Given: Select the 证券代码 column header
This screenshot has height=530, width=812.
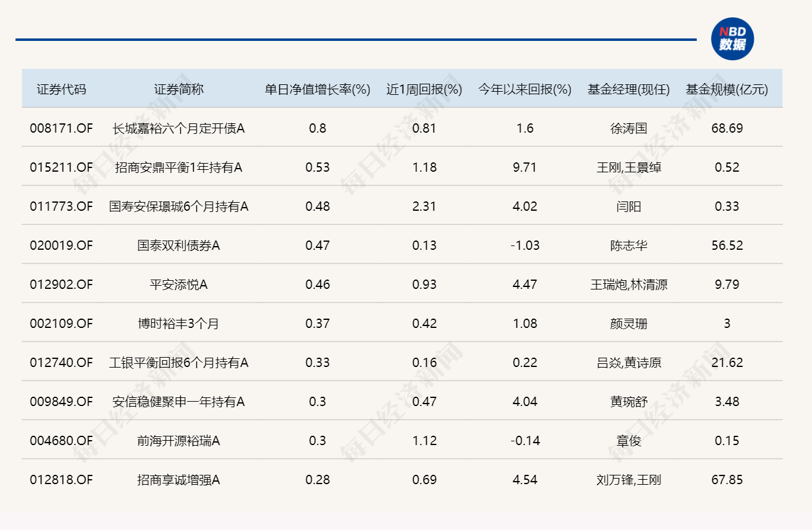Looking at the screenshot, I should click(62, 89).
